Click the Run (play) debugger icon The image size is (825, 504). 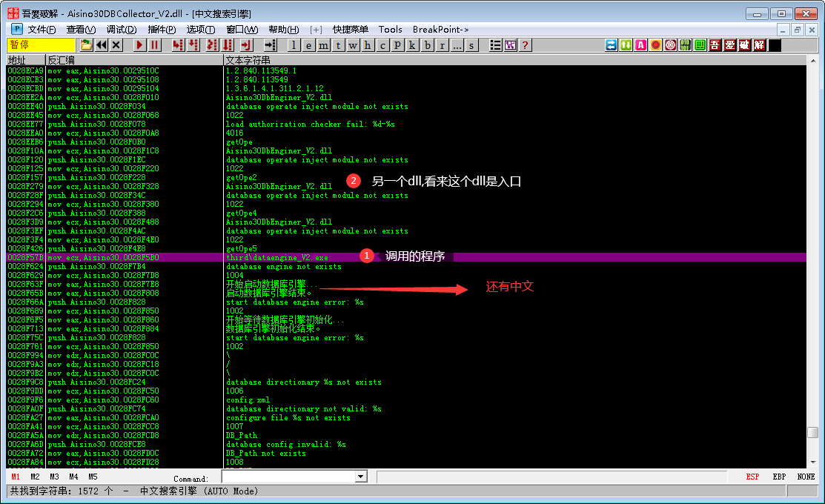pyautogui.click(x=141, y=44)
